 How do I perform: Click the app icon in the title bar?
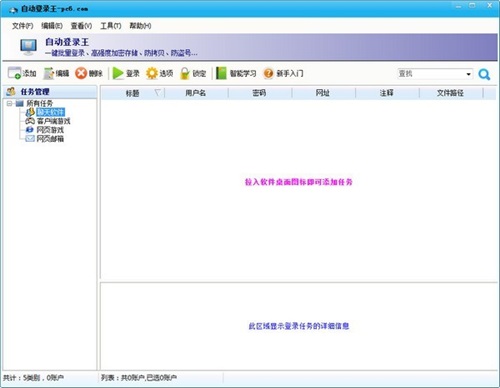pos(13,10)
